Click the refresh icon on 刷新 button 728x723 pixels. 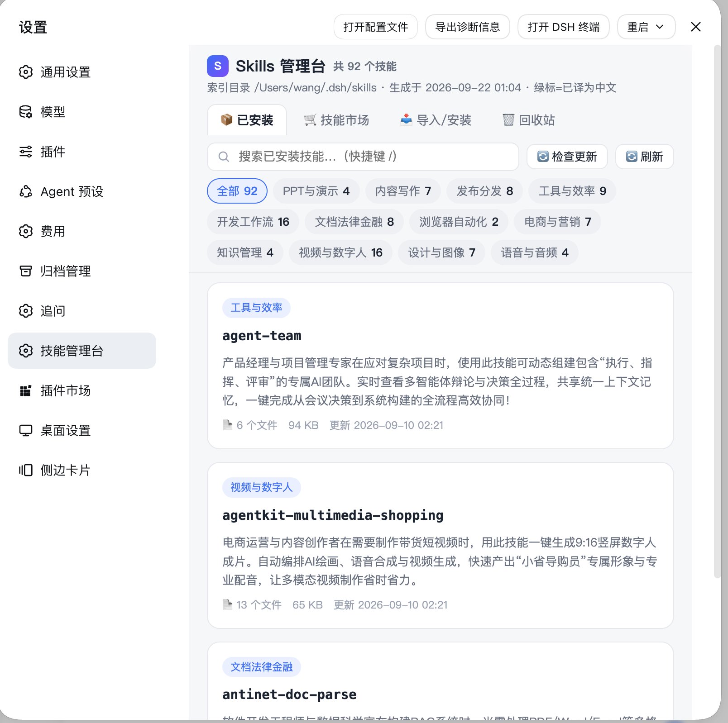pyautogui.click(x=632, y=157)
